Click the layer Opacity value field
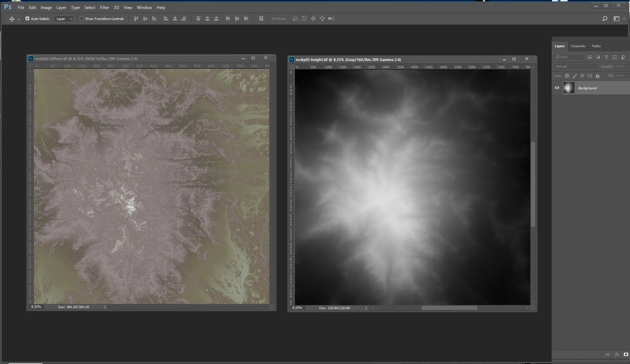The image size is (630, 364). [620, 66]
